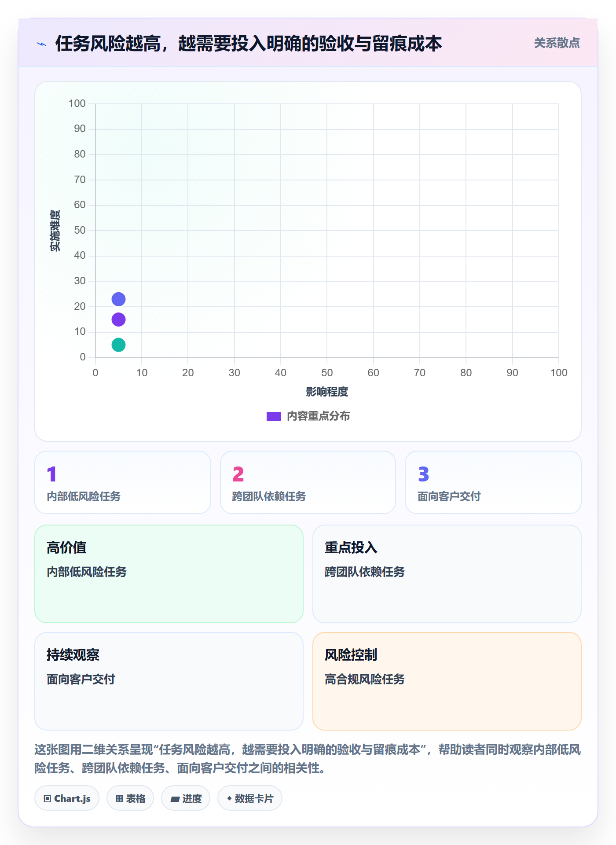
Task: Click the 数据卡片 tag chip
Action: tap(250, 798)
